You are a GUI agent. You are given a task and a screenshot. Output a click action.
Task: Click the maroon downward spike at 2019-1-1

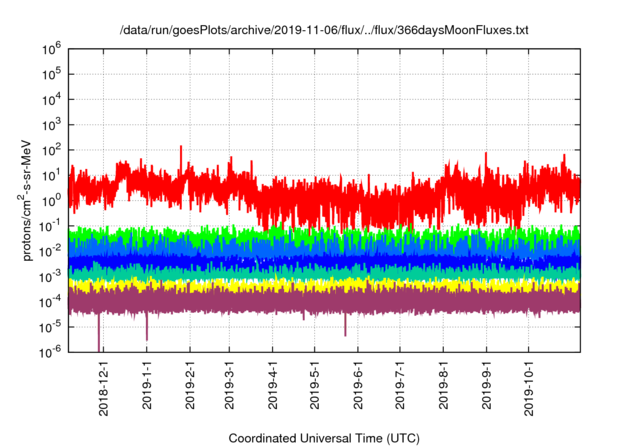147,327
